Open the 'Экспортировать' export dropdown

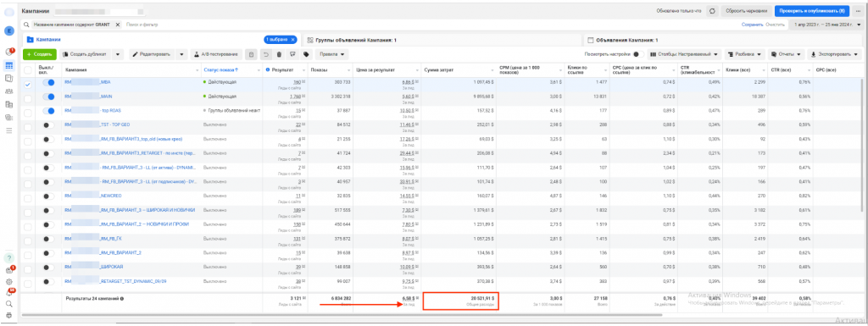(x=835, y=54)
